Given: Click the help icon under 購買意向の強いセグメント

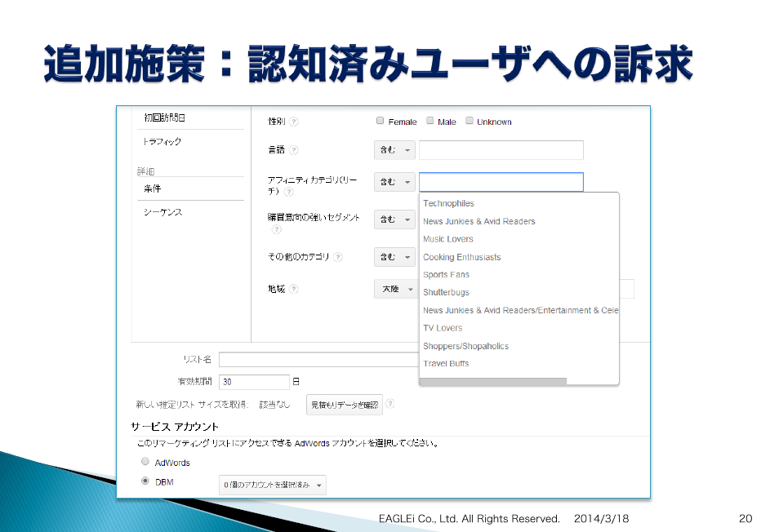Looking at the screenshot, I should (x=277, y=229).
